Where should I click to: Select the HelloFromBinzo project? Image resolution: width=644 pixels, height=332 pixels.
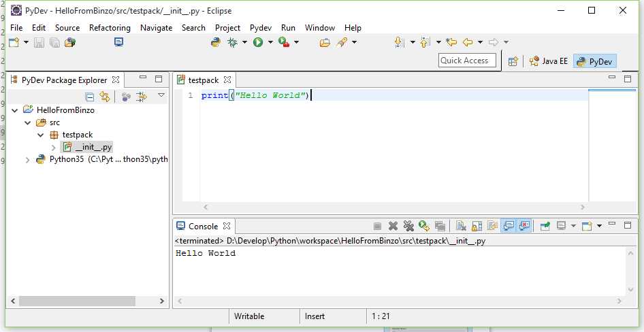(x=65, y=110)
